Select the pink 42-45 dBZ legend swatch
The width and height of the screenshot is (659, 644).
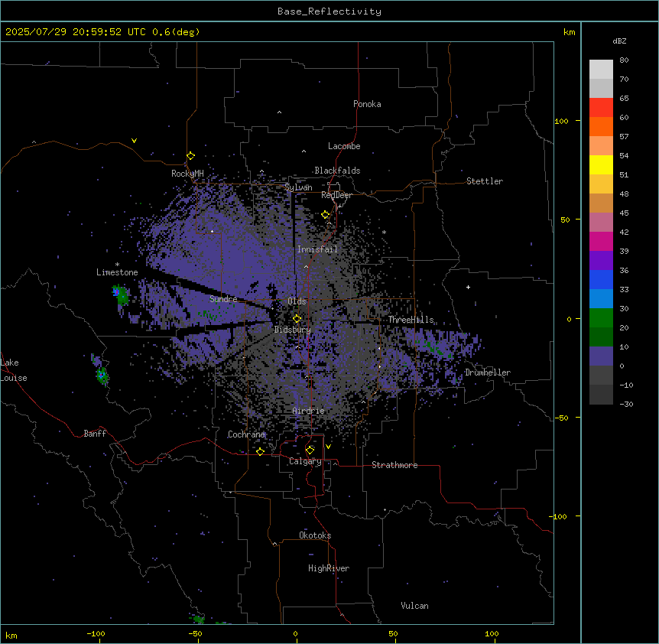coord(601,223)
